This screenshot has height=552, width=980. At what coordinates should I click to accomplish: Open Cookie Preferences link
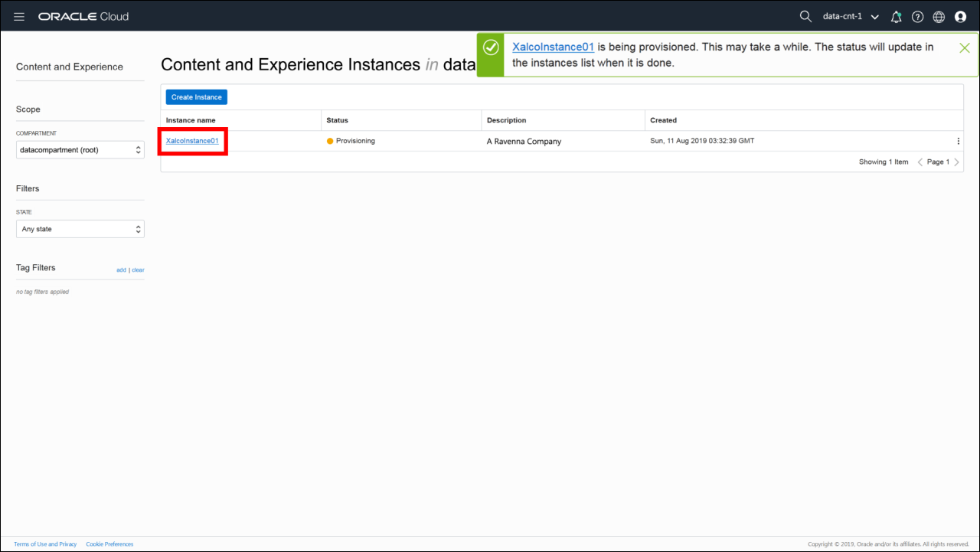(109, 544)
